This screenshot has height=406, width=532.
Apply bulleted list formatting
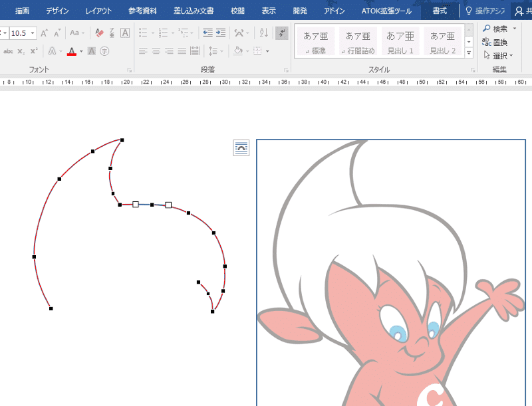(143, 33)
